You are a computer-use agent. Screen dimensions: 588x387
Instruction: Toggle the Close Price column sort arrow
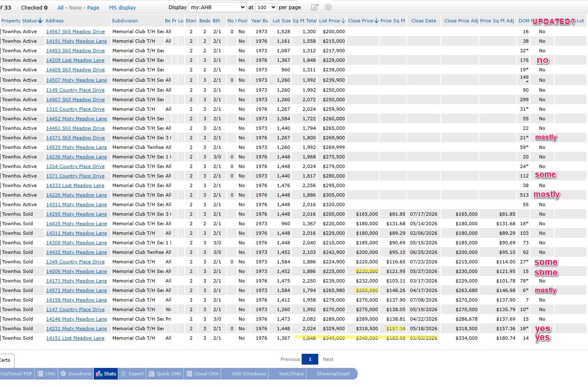pos(376,21)
